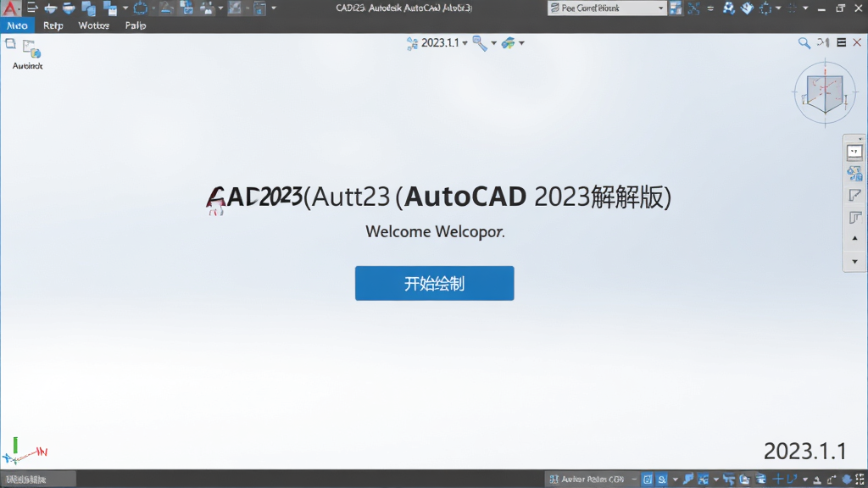Click the ViewCube navigation widget
Screen dimensions: 868x488
pos(825,93)
